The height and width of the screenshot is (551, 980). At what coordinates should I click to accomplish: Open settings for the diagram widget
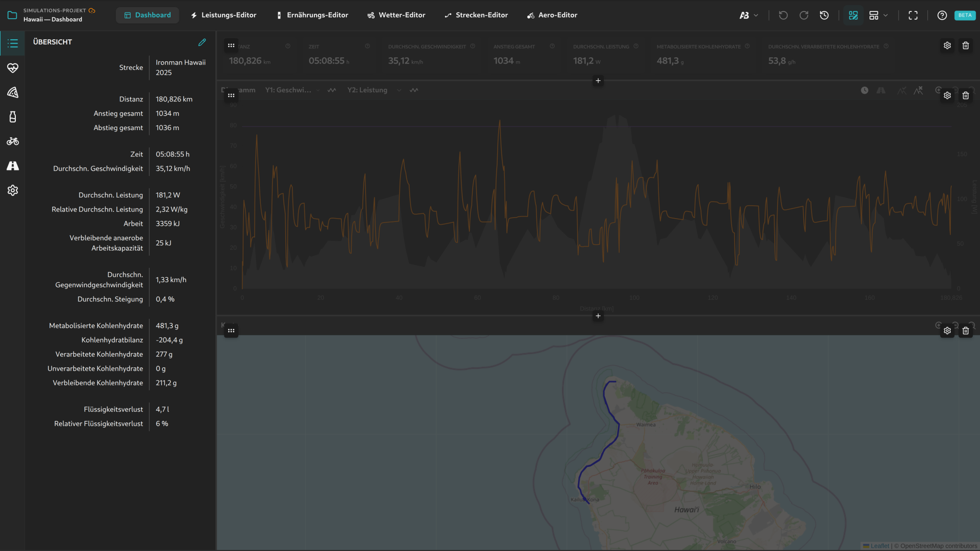[x=947, y=95]
